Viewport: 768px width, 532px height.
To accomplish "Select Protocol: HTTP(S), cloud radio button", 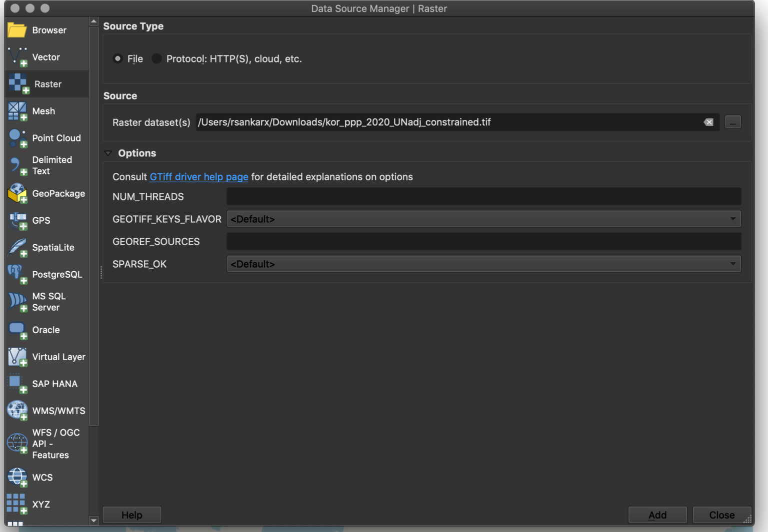I will pos(157,59).
